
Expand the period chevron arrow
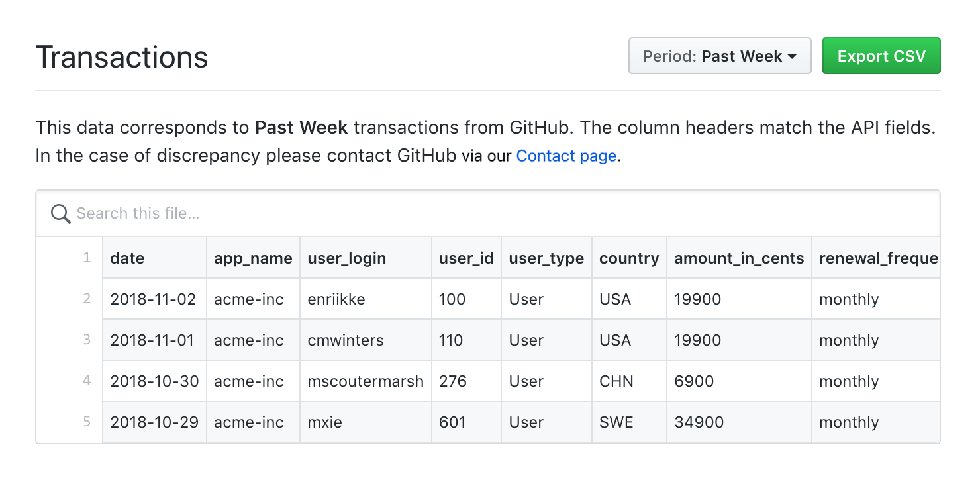(x=792, y=56)
